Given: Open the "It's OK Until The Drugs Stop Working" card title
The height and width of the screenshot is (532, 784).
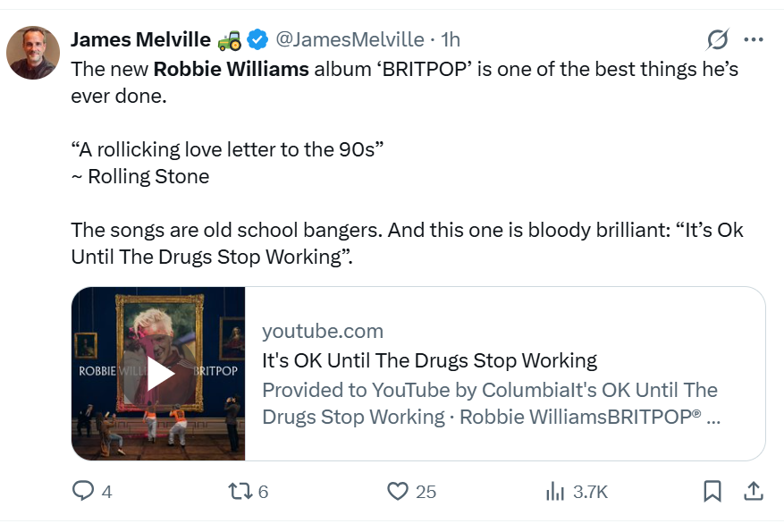Looking at the screenshot, I should tap(429, 361).
